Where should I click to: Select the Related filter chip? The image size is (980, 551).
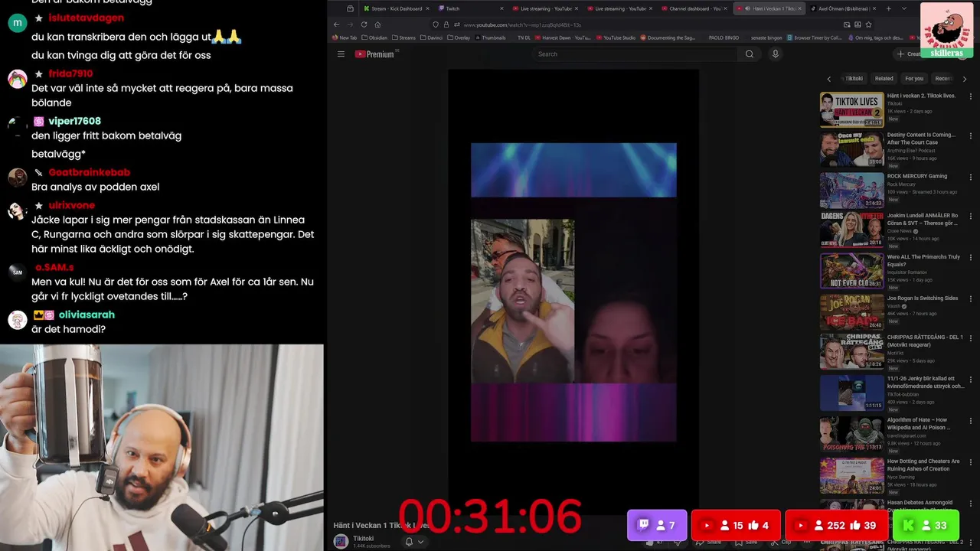pos(884,79)
